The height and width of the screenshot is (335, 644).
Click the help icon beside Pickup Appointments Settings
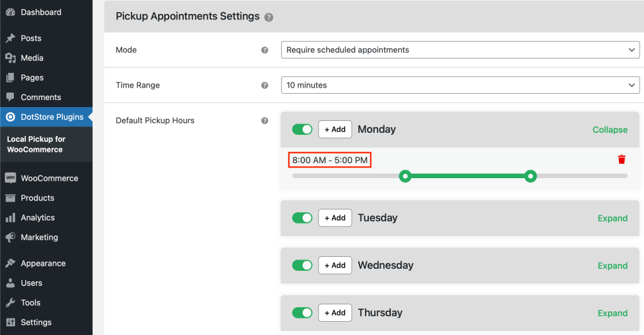[269, 17]
